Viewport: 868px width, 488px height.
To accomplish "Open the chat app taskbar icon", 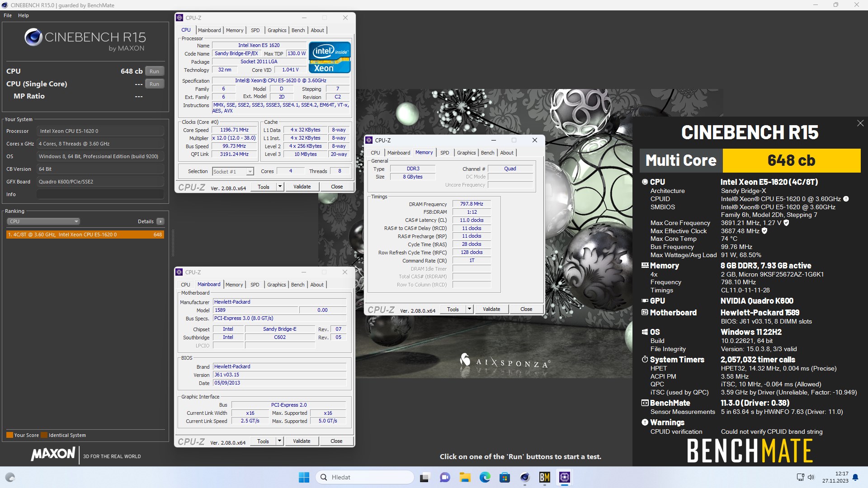I will click(x=445, y=478).
